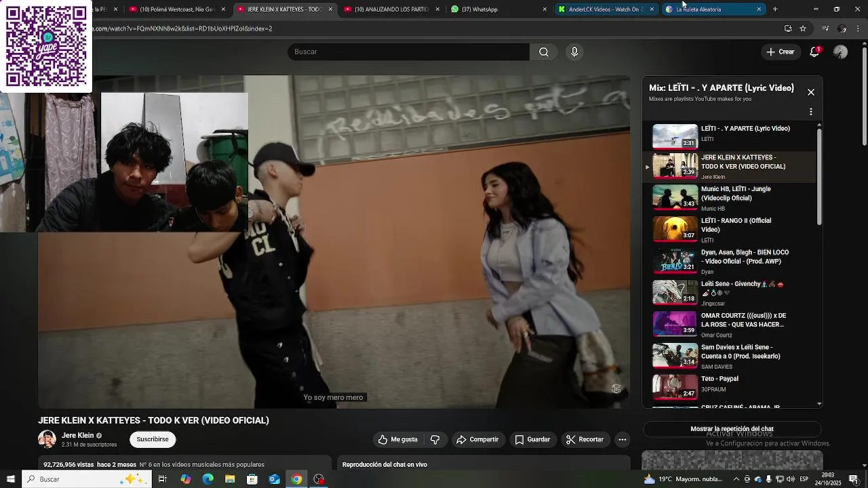Close the Mix playlist panel
The image size is (868, 488).
pyautogui.click(x=810, y=92)
